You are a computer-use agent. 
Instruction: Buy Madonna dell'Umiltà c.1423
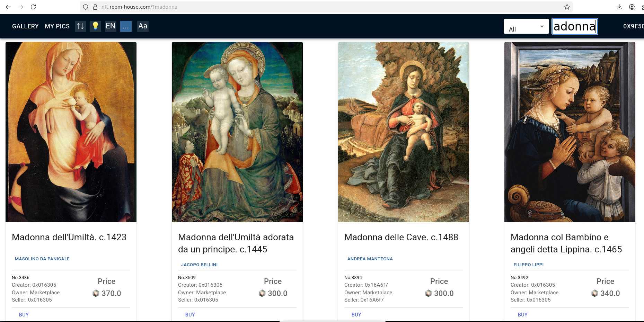(x=24, y=314)
